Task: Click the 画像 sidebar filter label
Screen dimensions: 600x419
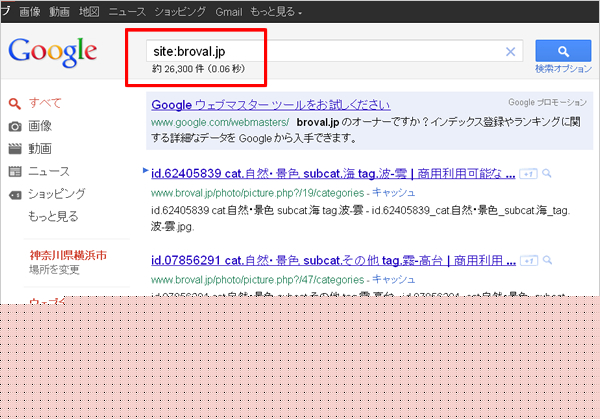Action: click(x=40, y=126)
